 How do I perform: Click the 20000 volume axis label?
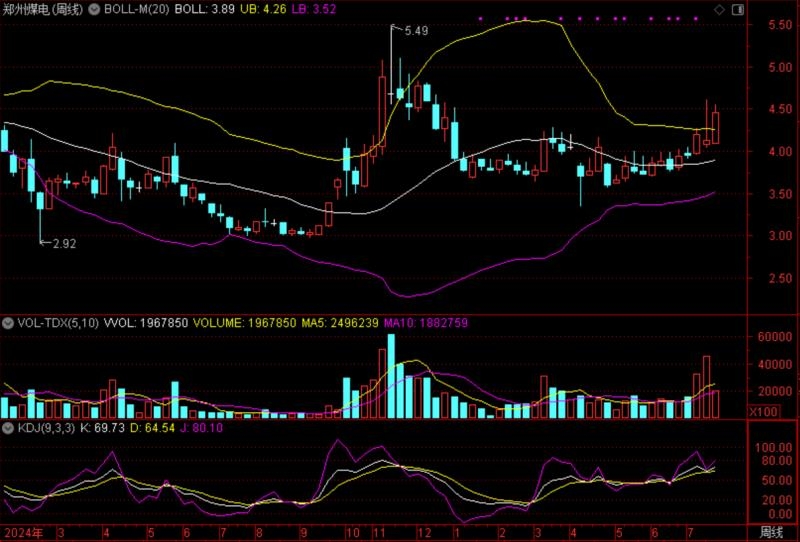tap(775, 391)
